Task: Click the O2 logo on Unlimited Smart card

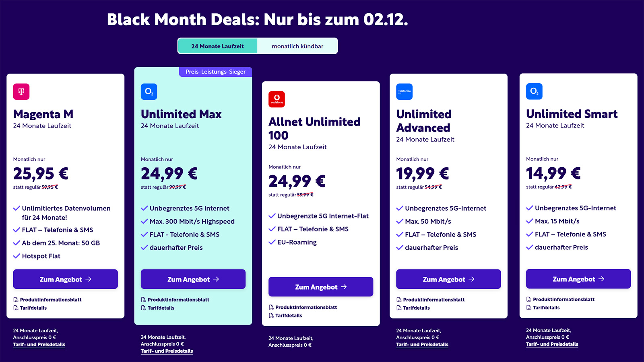Action: pos(534,91)
